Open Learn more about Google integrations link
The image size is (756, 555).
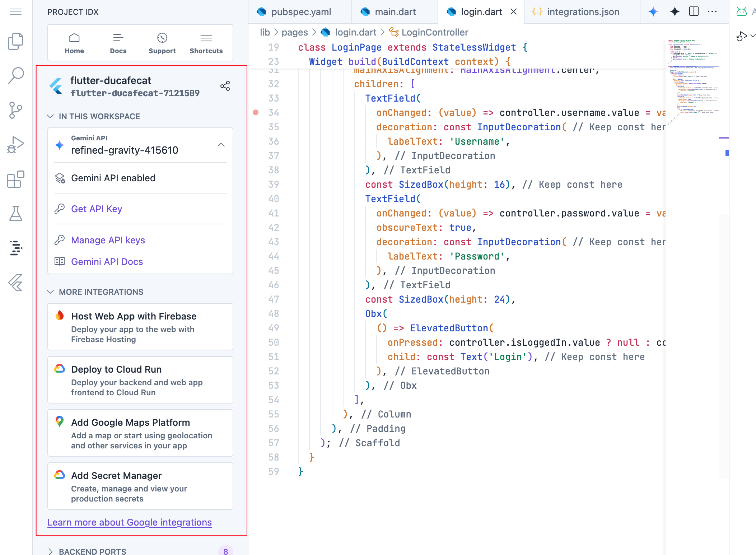pos(130,522)
